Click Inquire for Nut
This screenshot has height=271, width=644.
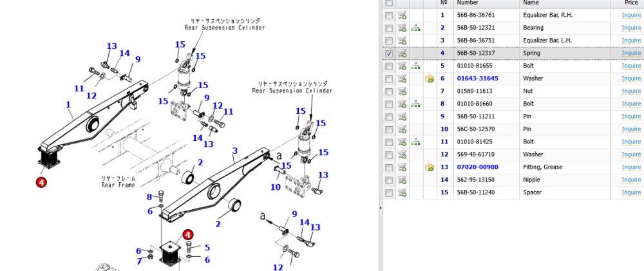[x=631, y=91]
